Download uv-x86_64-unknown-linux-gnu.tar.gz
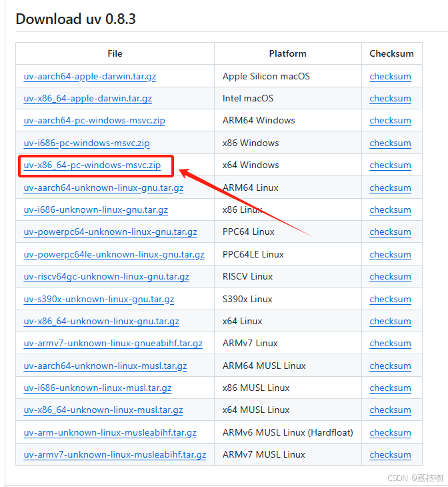Viewport: 448px width, 487px height. tap(101, 322)
